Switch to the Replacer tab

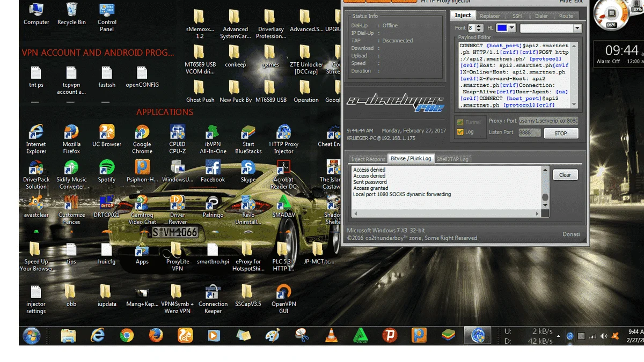point(489,16)
